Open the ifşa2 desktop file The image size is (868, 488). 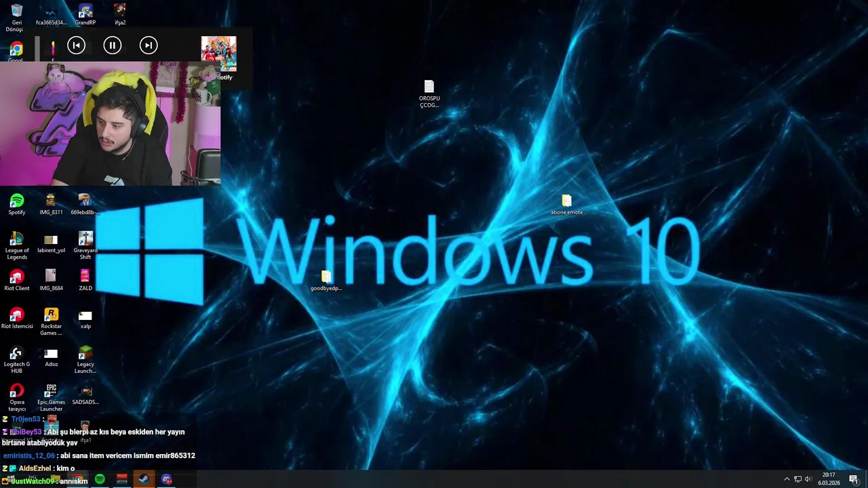click(119, 15)
